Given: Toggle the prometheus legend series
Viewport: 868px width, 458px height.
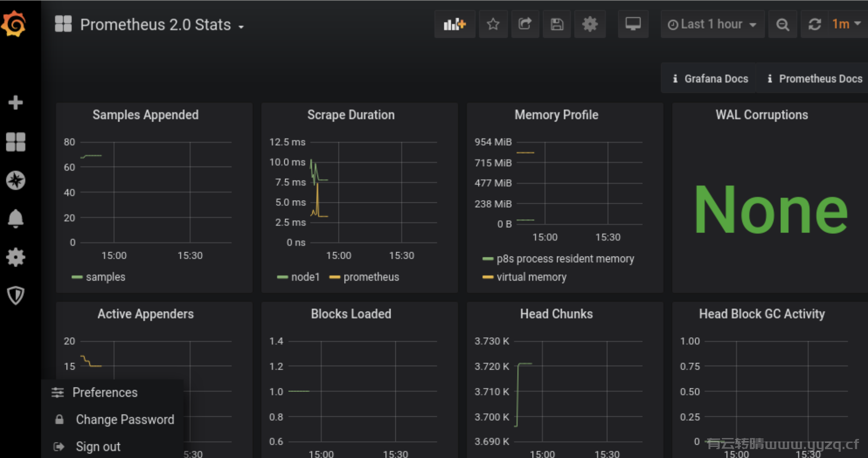Looking at the screenshot, I should 371,277.
